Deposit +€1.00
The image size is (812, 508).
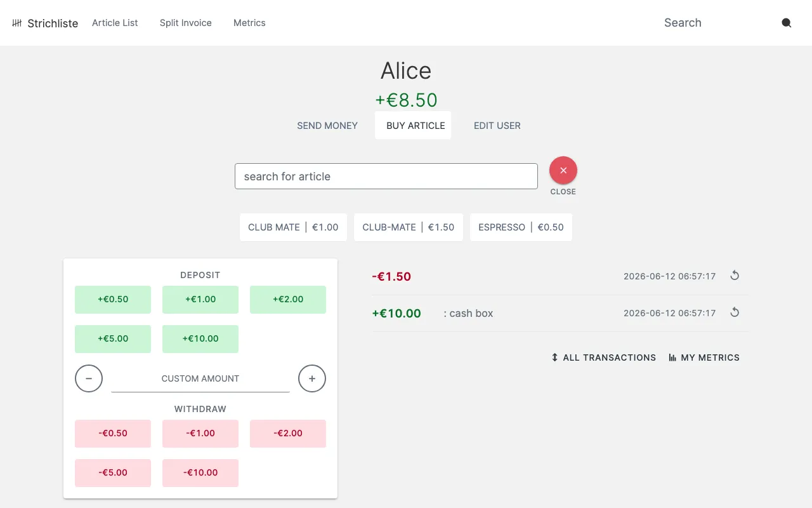click(200, 300)
